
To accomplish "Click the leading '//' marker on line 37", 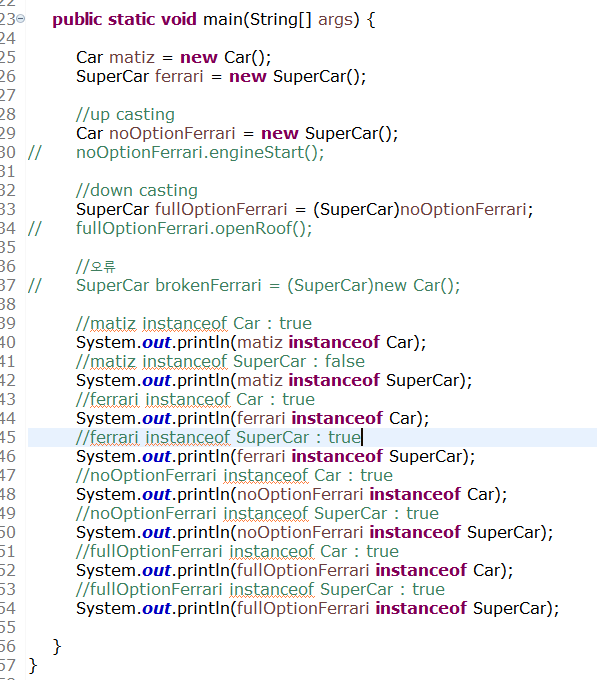I will [x=35, y=286].
